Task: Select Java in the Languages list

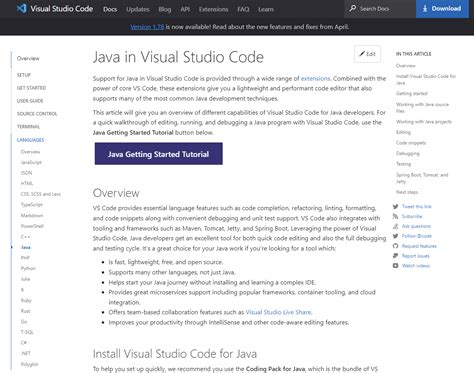Action: tap(26, 247)
